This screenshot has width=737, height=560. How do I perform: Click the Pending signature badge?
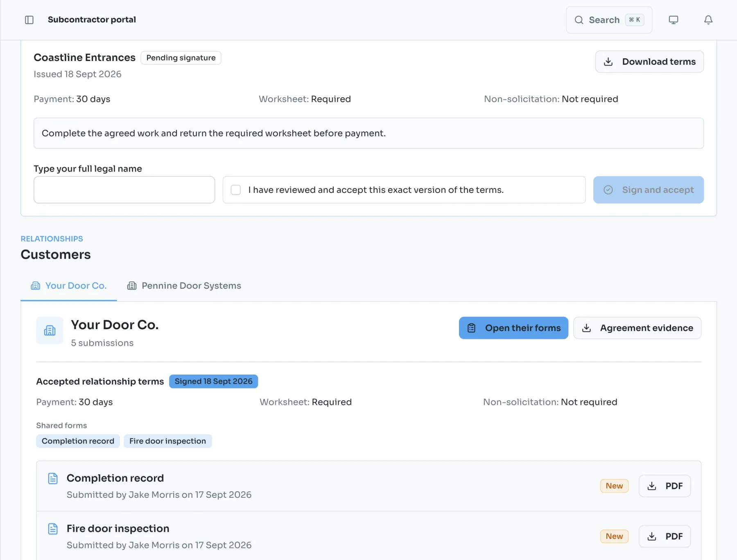pos(181,58)
